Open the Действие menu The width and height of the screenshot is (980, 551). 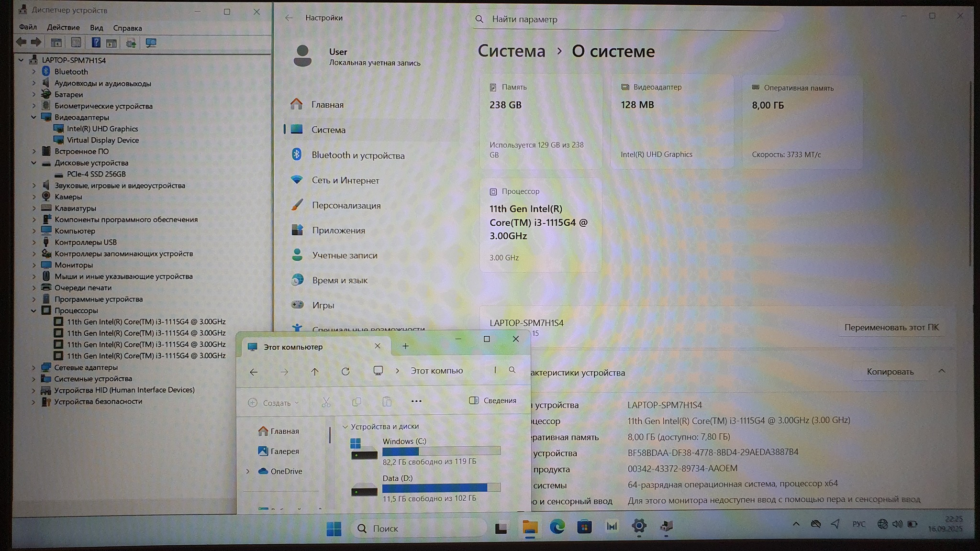pyautogui.click(x=63, y=28)
